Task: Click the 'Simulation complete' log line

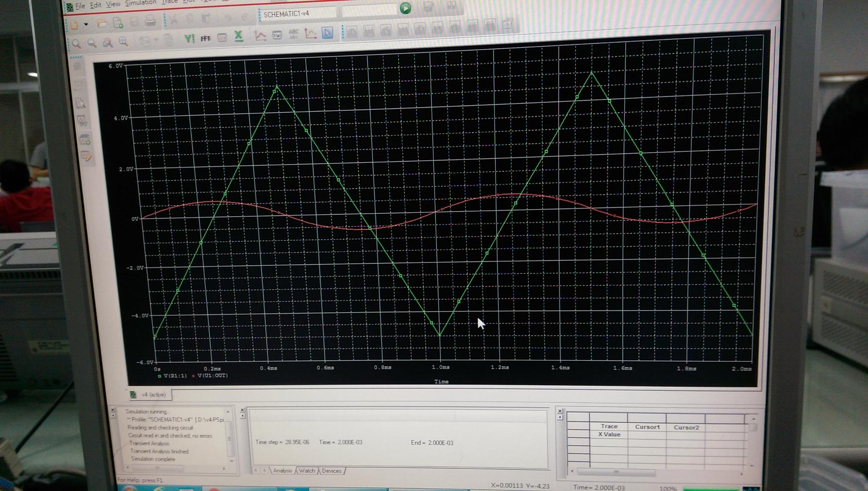Action: click(x=153, y=459)
